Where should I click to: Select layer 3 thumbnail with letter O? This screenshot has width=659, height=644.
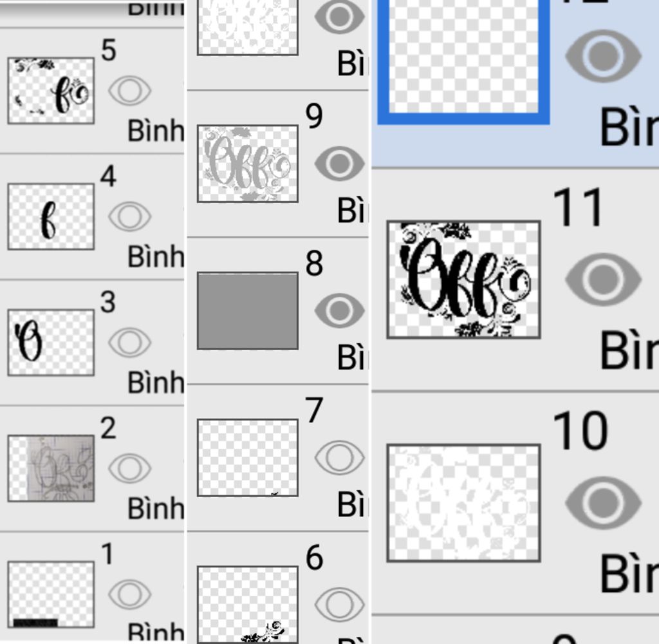click(x=51, y=343)
